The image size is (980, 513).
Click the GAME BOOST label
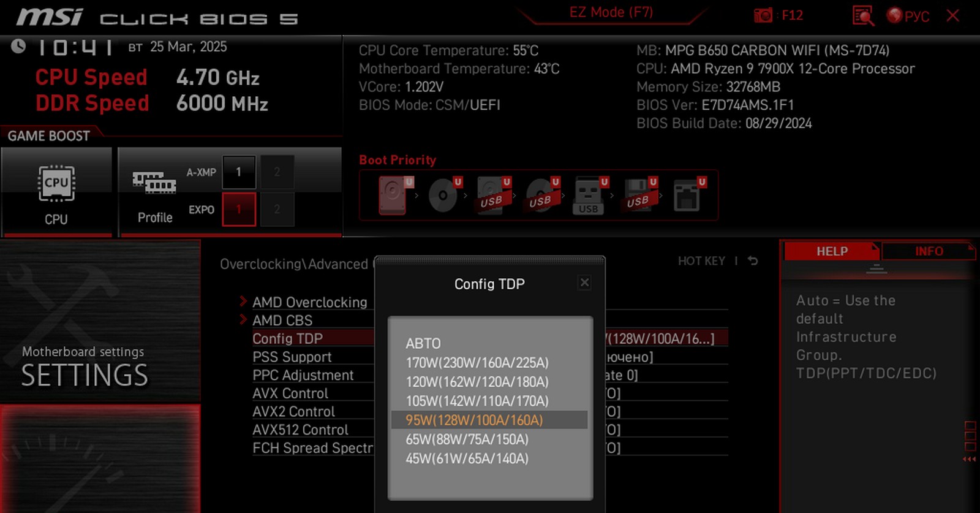click(49, 136)
